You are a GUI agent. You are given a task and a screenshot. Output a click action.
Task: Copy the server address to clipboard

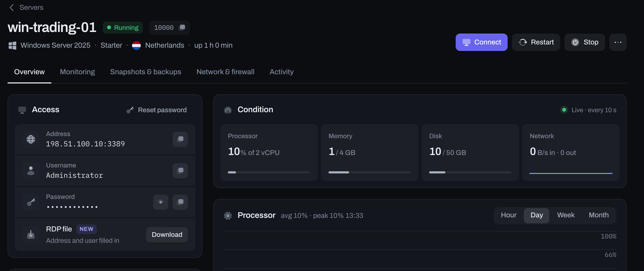180,139
